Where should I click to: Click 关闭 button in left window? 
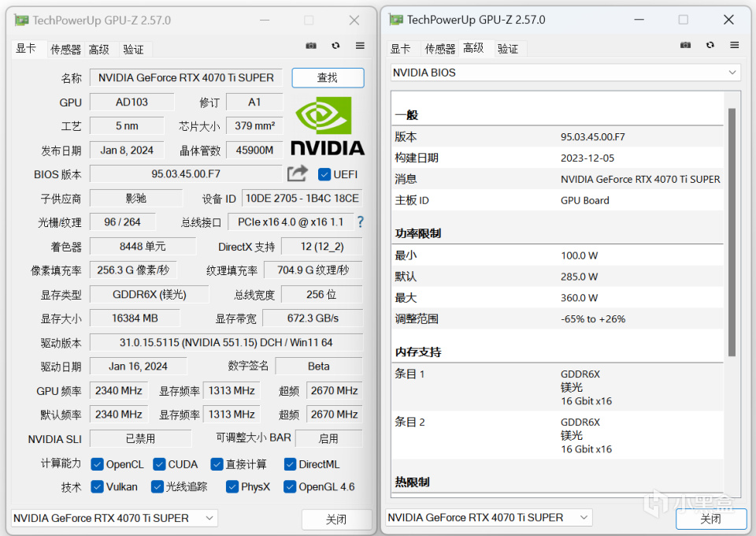336,519
